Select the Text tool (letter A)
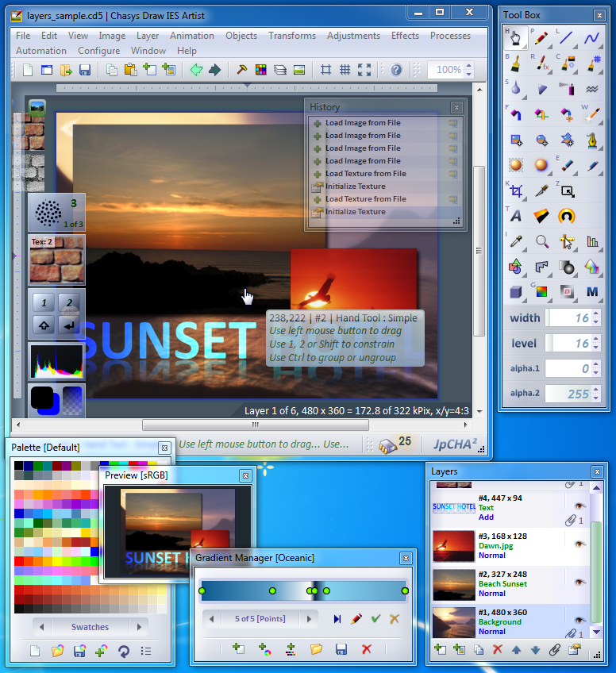The height and width of the screenshot is (673, 616). (x=515, y=216)
